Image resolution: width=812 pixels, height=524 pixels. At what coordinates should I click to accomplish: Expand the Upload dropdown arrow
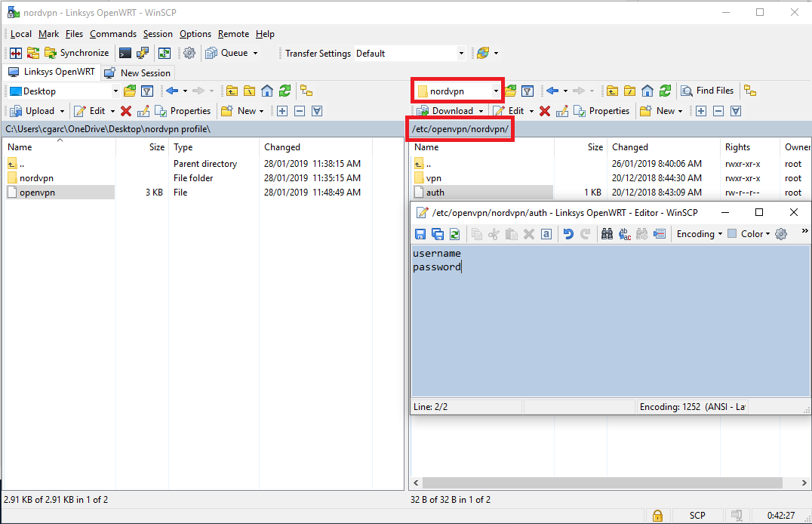point(62,112)
